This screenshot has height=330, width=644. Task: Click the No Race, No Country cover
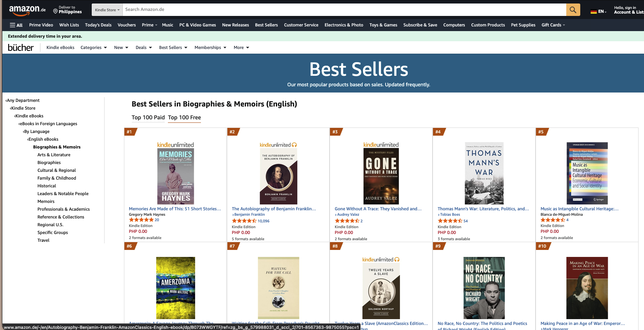click(484, 288)
